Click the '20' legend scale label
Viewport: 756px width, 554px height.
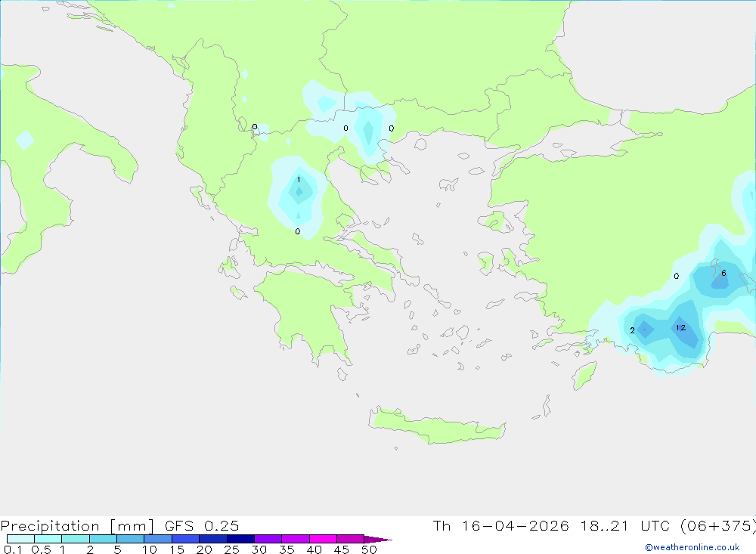pos(204,549)
